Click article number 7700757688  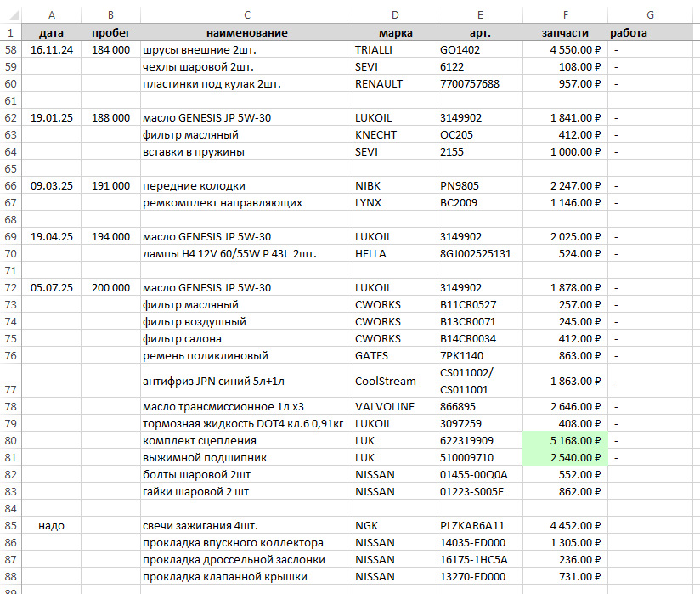(x=480, y=83)
